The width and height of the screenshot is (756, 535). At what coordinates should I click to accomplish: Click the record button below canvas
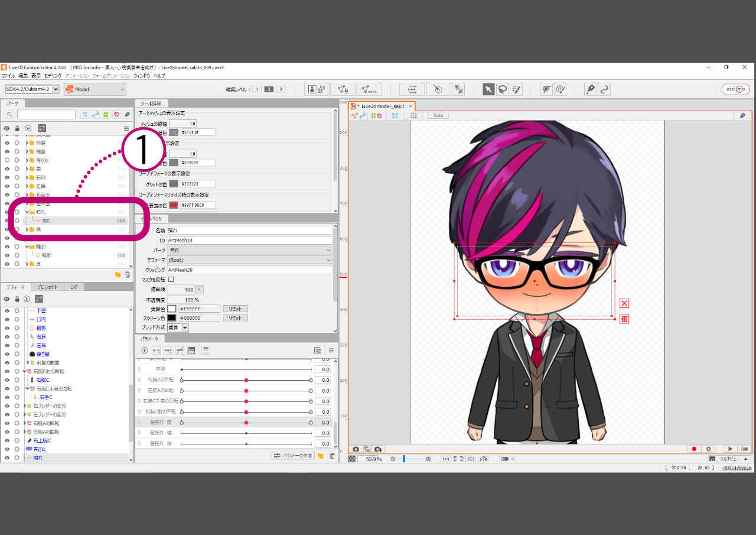[694, 449]
